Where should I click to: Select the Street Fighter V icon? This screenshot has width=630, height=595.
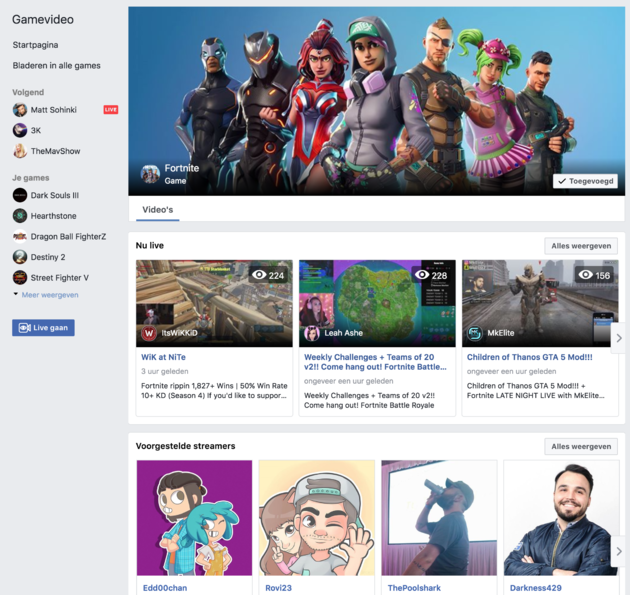tap(20, 278)
